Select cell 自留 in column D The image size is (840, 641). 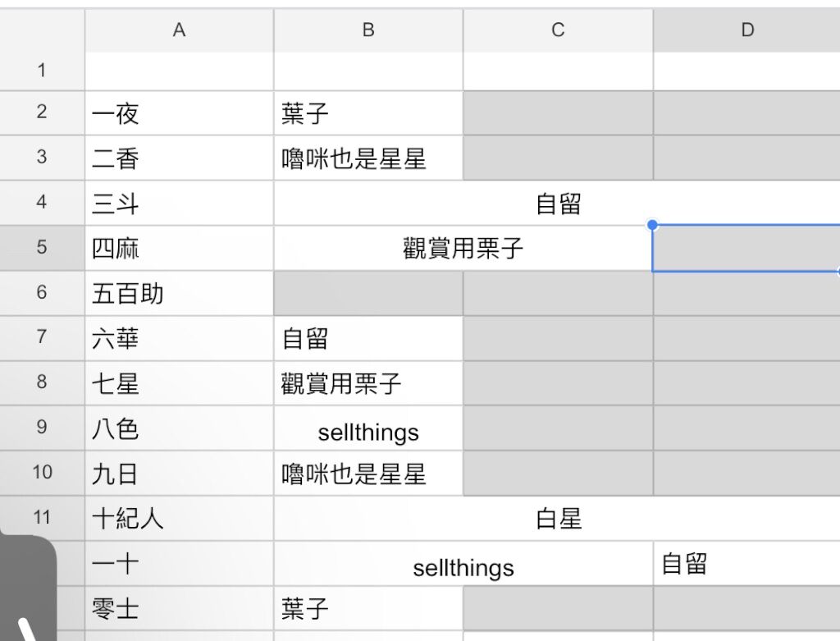pos(746,563)
